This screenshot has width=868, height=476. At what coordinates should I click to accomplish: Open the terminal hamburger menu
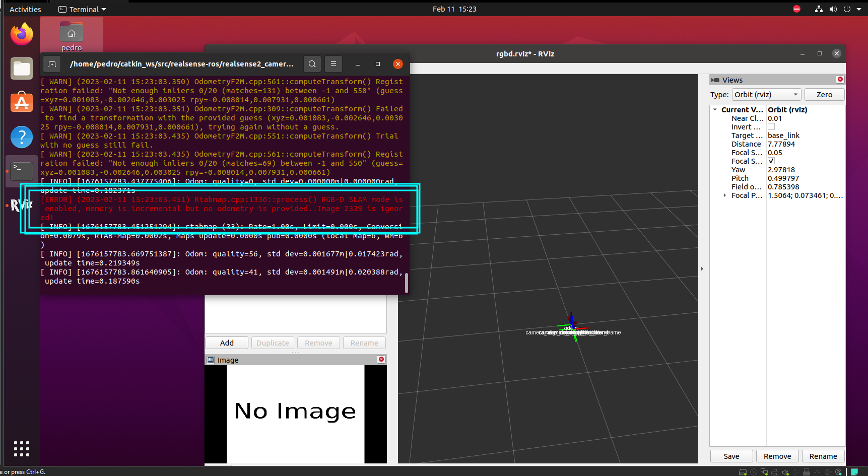click(333, 64)
